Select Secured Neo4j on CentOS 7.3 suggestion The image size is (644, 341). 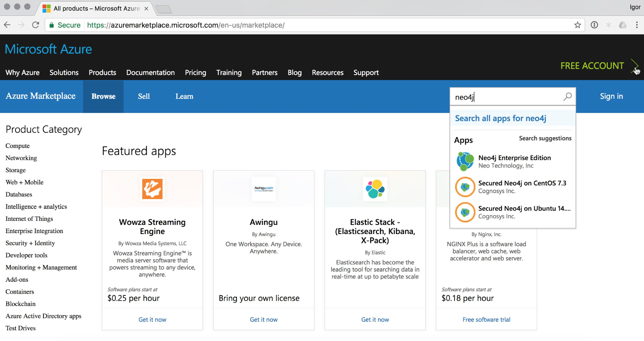coord(513,187)
